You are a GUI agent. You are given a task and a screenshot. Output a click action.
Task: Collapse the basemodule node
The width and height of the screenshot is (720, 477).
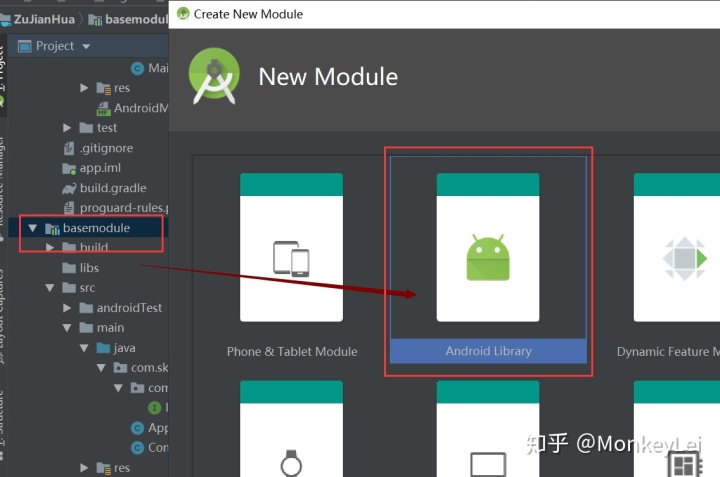32,228
